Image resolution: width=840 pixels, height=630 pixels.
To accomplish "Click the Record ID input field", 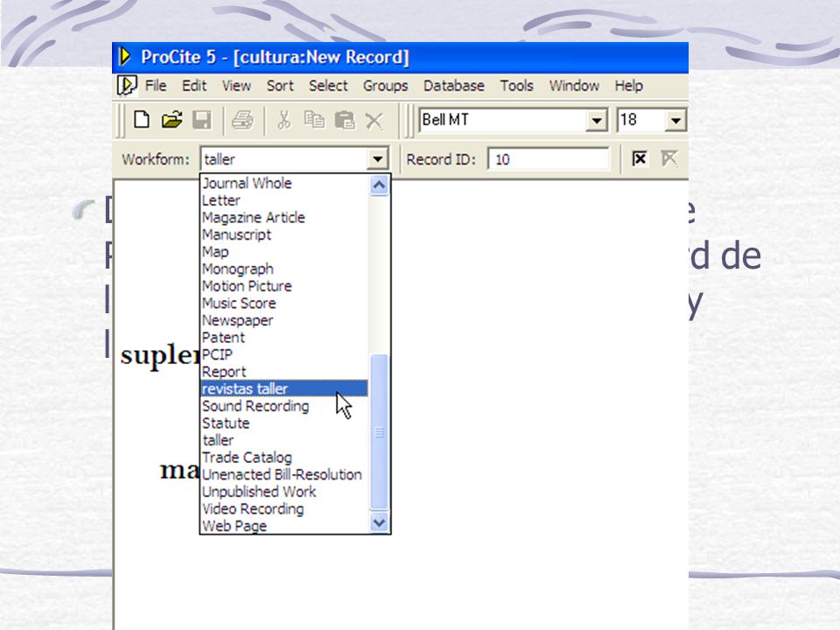I will [549, 159].
